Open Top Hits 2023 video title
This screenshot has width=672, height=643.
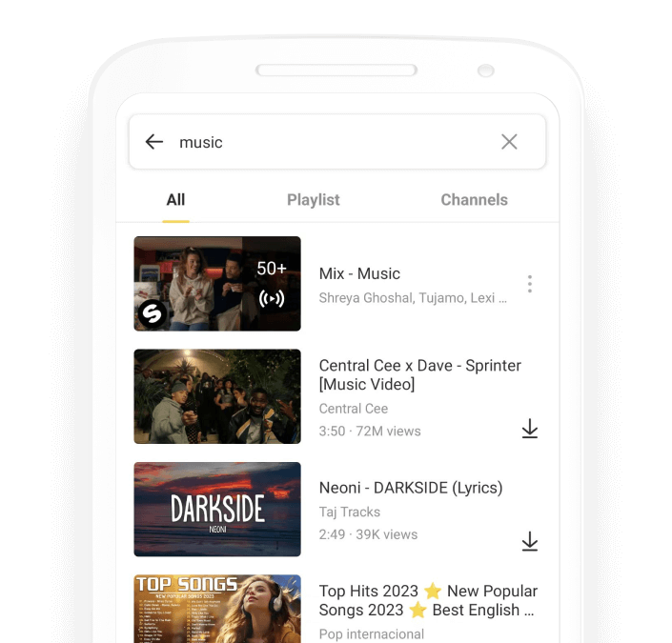[428, 600]
